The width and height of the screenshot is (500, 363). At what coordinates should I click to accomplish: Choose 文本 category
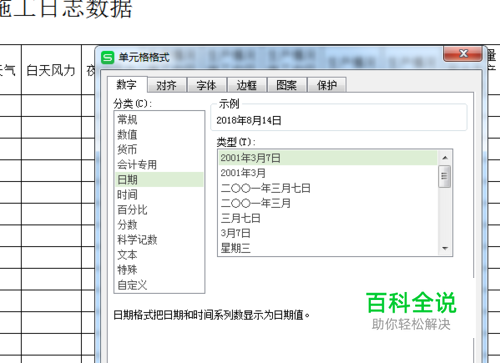(x=159, y=255)
